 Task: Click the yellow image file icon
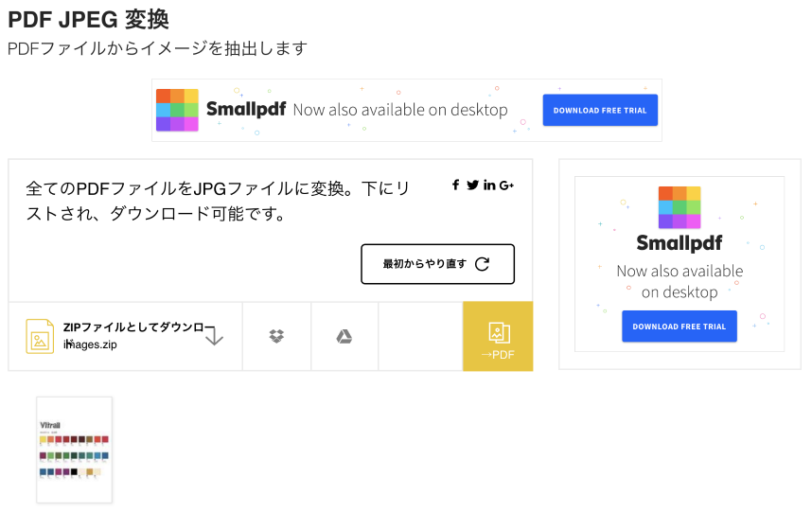pyautogui.click(x=40, y=336)
